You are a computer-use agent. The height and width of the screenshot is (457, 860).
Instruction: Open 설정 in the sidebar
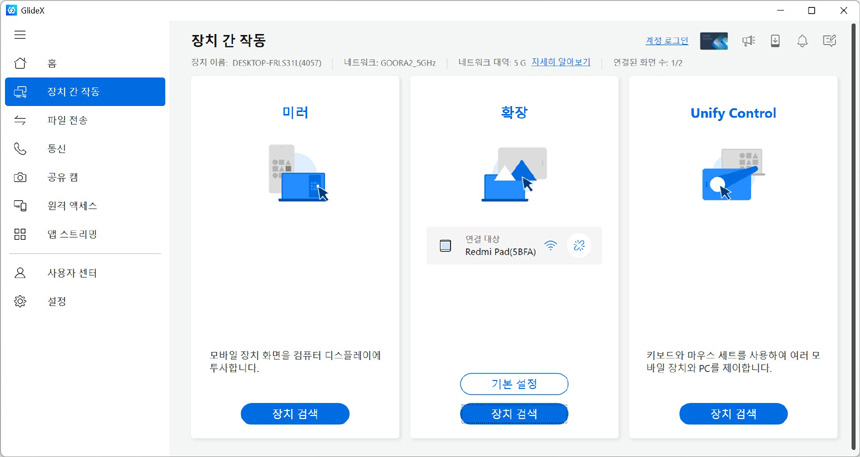pyautogui.click(x=56, y=301)
